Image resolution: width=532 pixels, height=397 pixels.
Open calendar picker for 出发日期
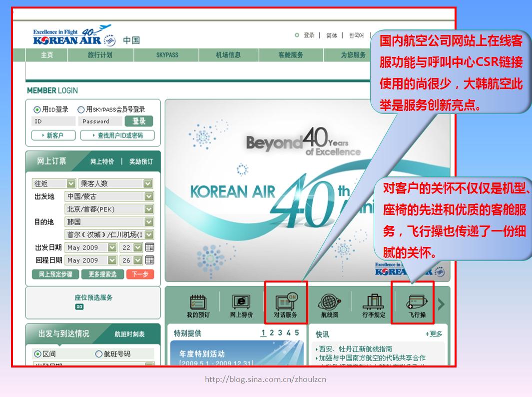[150, 247]
